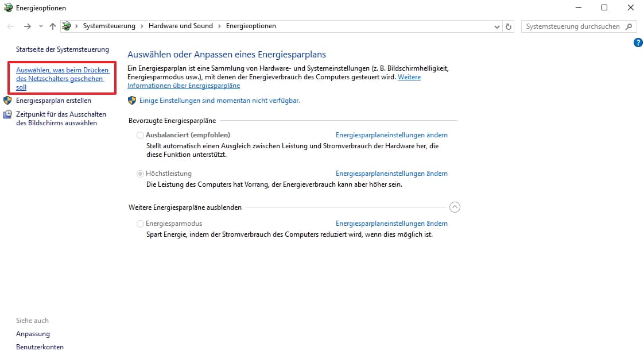Viewport: 644px width, 362px height.
Task: Minimize the Energieoptionen window
Action: coord(579,8)
